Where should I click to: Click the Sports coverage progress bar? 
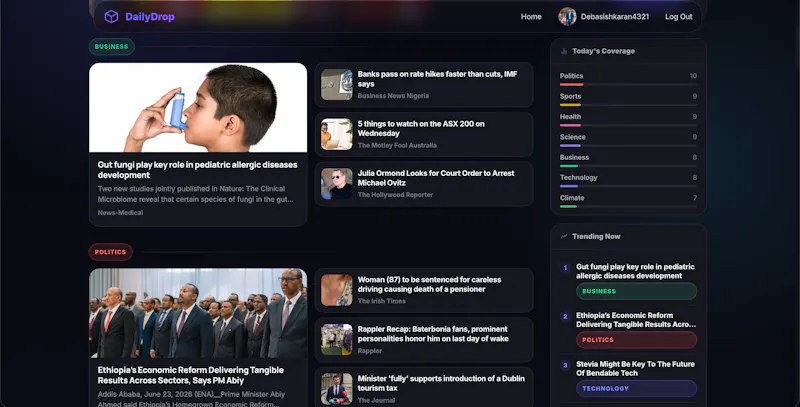click(628, 105)
